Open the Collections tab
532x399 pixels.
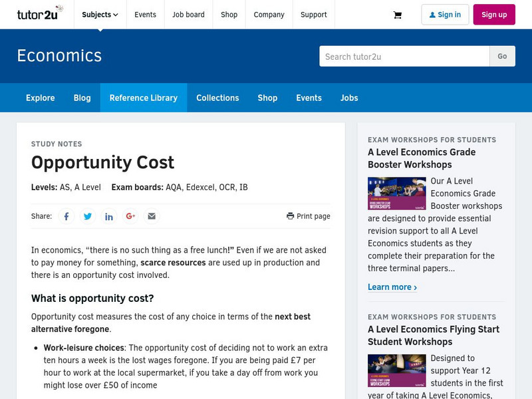(x=217, y=98)
